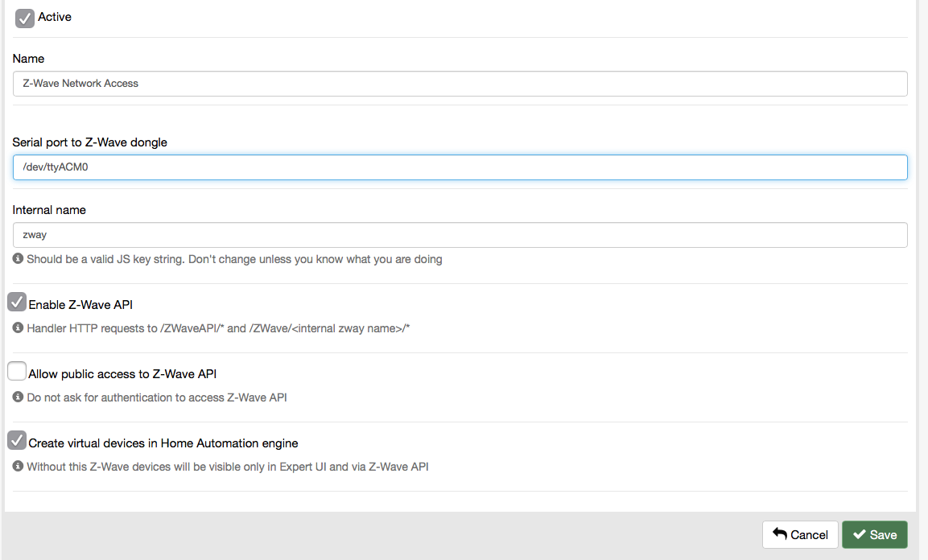The width and height of the screenshot is (928, 560).
Task: Click the 'Handler HTTP requests to /ZWaveAPI/*' hint
Action: [218, 329]
